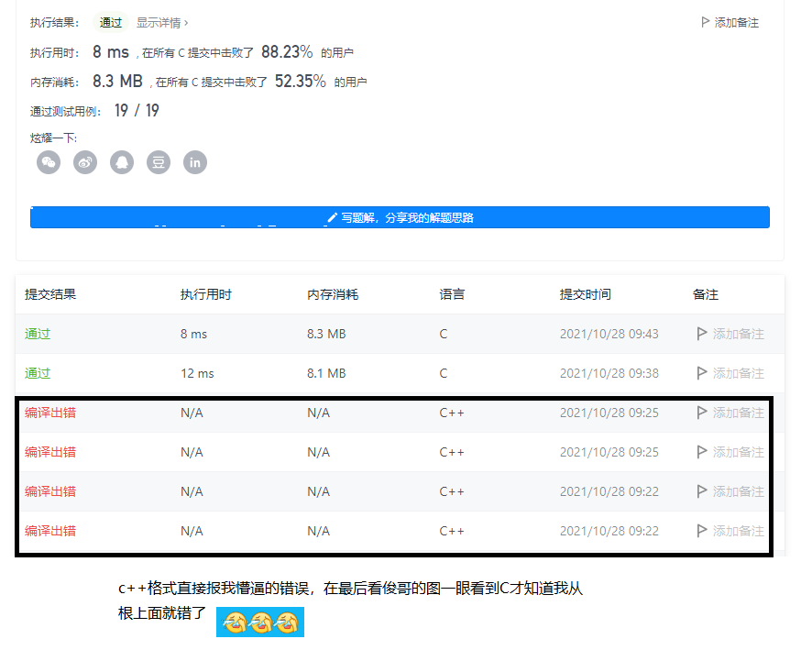Open first 编译出错 submission at 09:25

pos(50,413)
